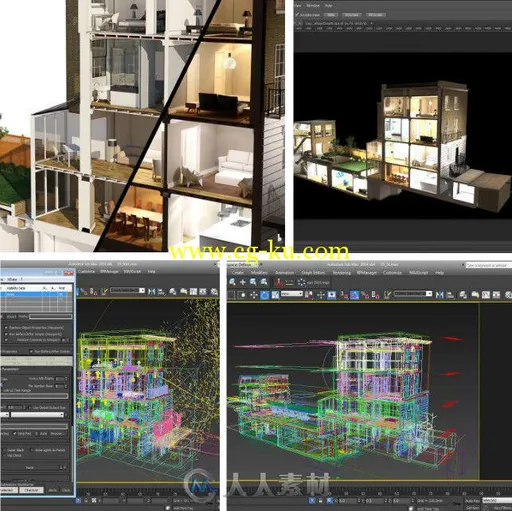512x511 pixels.
Task: Open Layer Manager icon in left 3ds Max toolbar
Action: click(173, 292)
